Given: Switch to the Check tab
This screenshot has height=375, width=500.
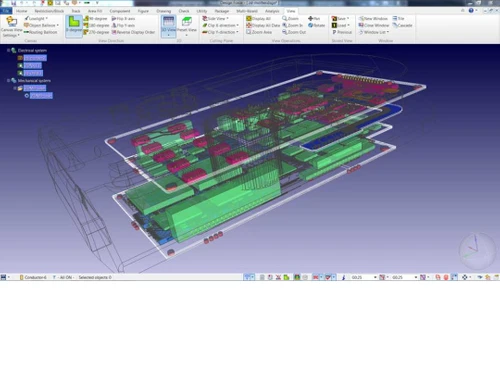Looking at the screenshot, I should [x=184, y=11].
